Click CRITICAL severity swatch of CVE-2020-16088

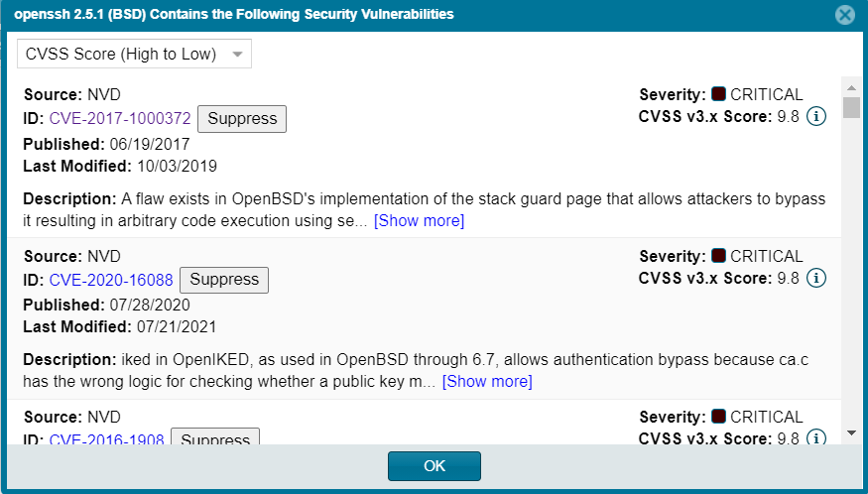point(718,255)
